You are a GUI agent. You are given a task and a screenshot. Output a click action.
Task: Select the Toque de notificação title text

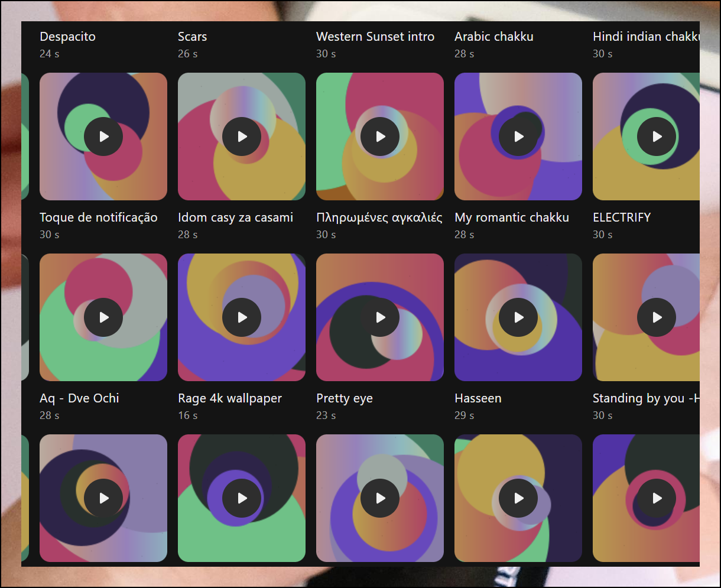click(99, 217)
